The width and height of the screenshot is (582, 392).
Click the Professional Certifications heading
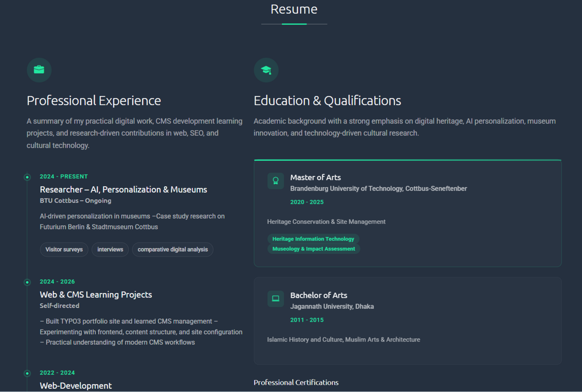[x=296, y=382]
